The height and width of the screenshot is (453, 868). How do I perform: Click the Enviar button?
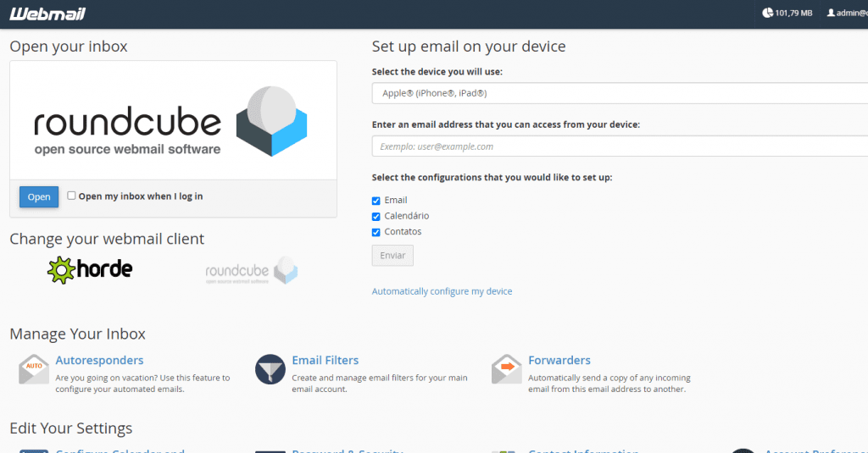(x=392, y=256)
